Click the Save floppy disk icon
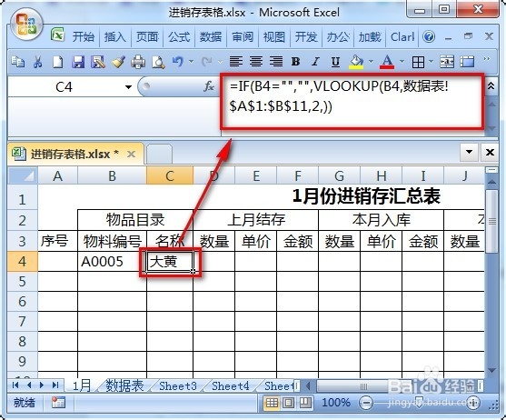 click(78, 61)
